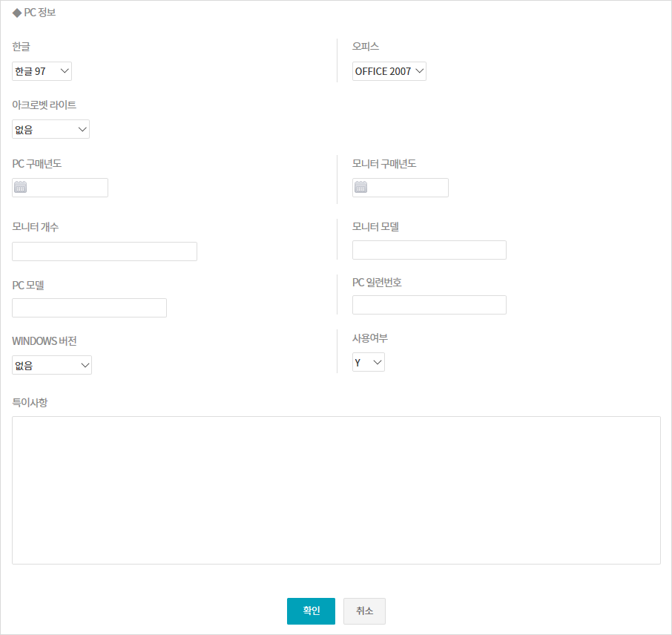
Task: Focus the 모니터 모델 text field
Action: tap(429, 250)
